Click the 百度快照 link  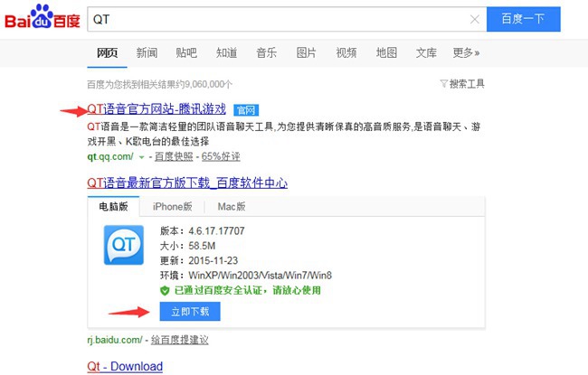pyautogui.click(x=174, y=156)
